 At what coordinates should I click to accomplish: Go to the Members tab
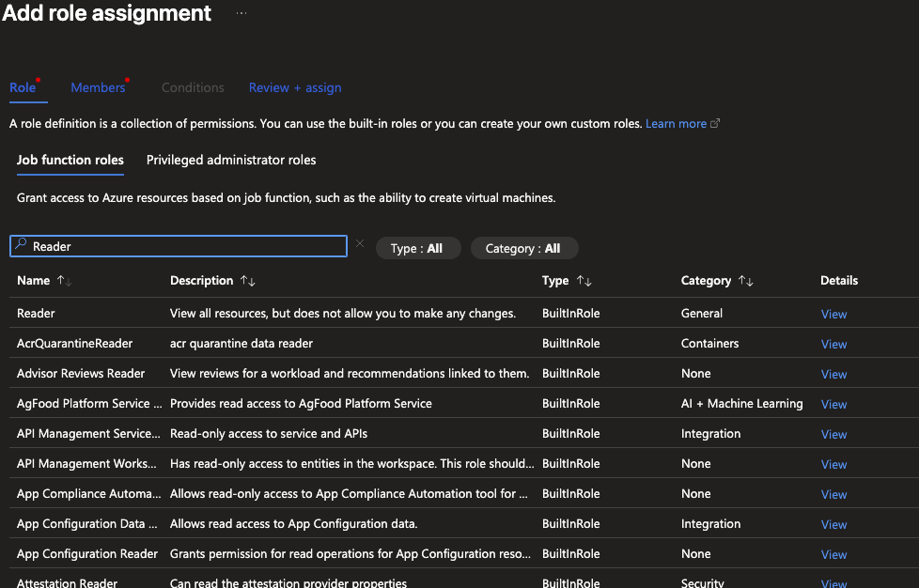pos(98,88)
